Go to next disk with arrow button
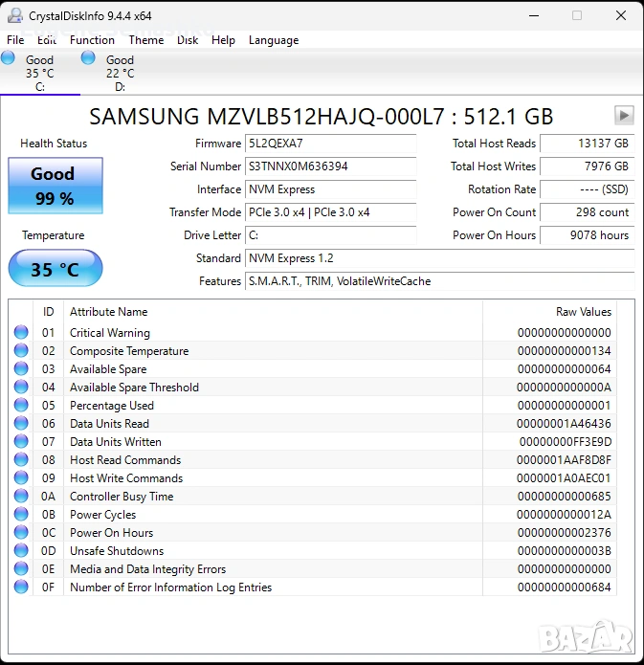The width and height of the screenshot is (644, 665). (624, 116)
